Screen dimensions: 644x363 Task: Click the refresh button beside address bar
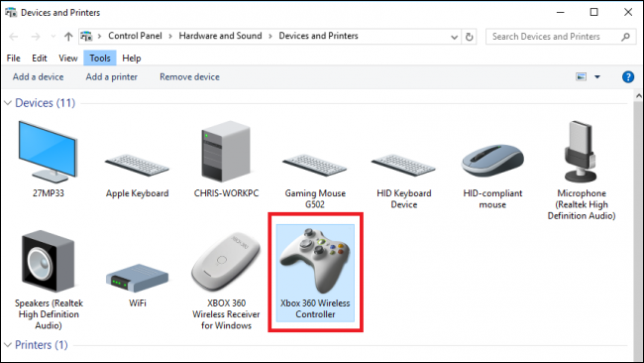pos(469,37)
